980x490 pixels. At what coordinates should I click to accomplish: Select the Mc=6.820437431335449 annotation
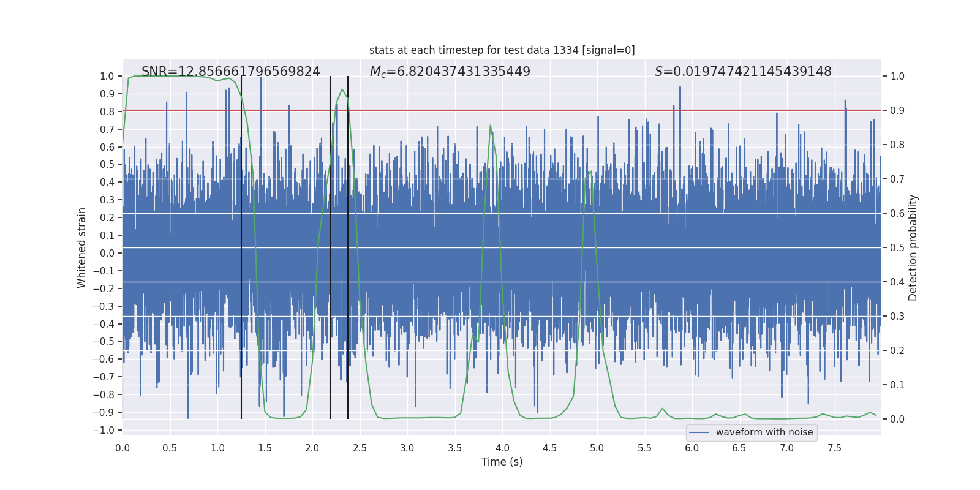[450, 72]
